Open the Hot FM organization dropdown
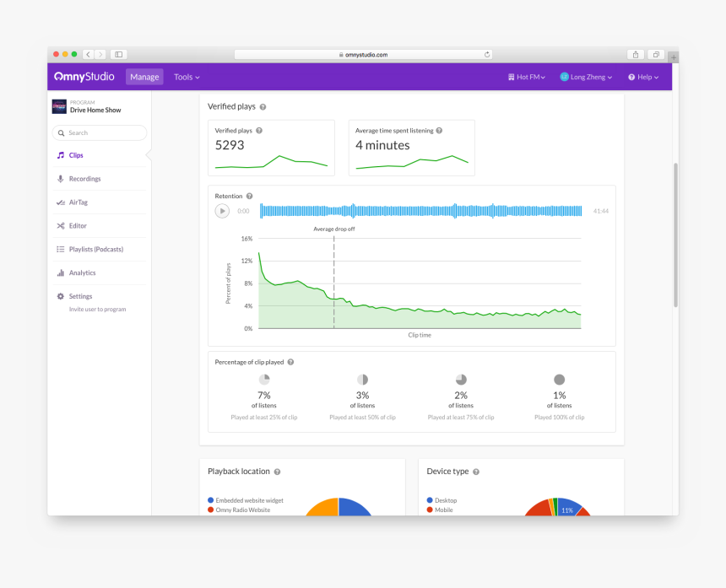 click(x=527, y=78)
